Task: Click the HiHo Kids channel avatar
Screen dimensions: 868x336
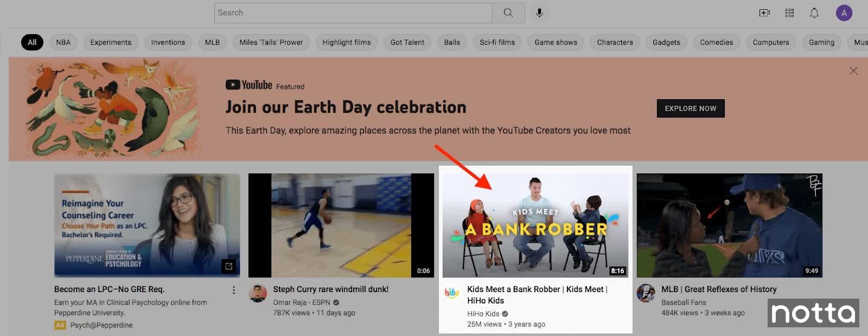Action: (452, 293)
